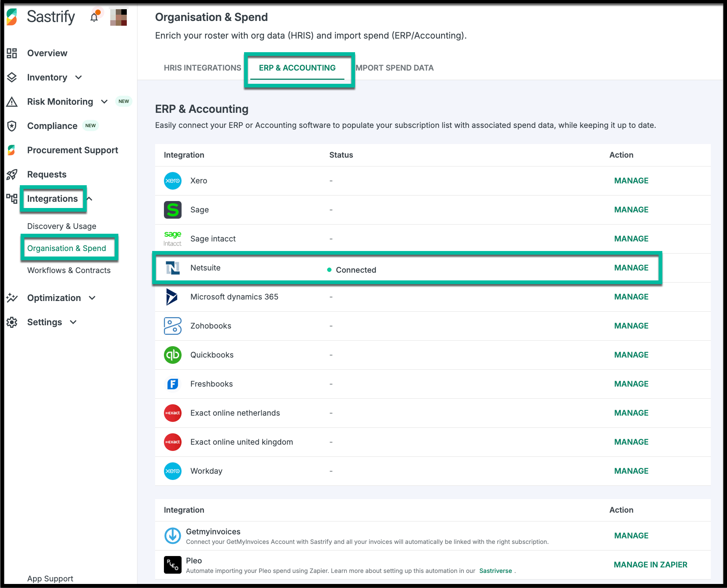Image resolution: width=727 pixels, height=588 pixels.
Task: Open the Sastriverse link
Action: tap(495, 571)
